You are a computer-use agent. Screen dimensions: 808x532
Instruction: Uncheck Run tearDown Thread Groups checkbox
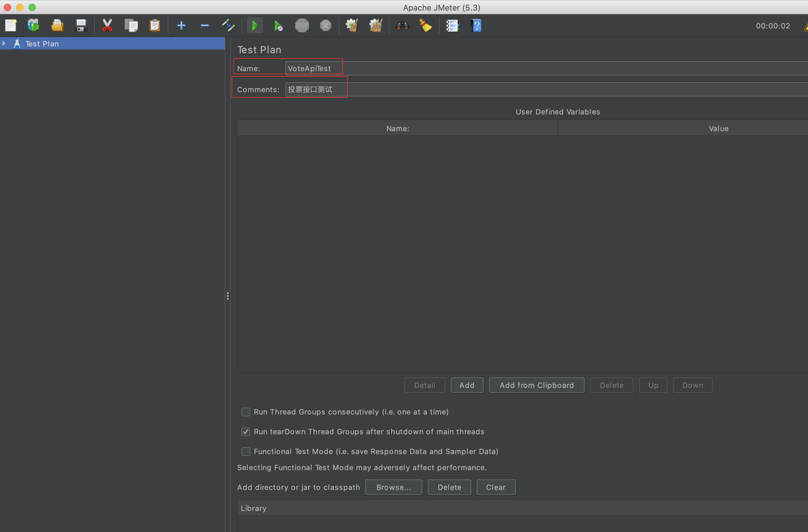click(x=245, y=431)
